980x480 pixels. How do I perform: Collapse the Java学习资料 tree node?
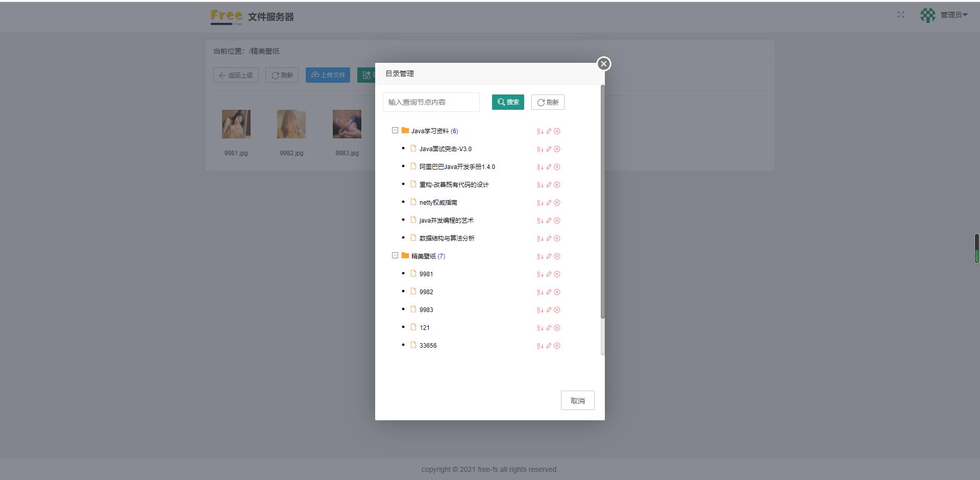point(395,130)
